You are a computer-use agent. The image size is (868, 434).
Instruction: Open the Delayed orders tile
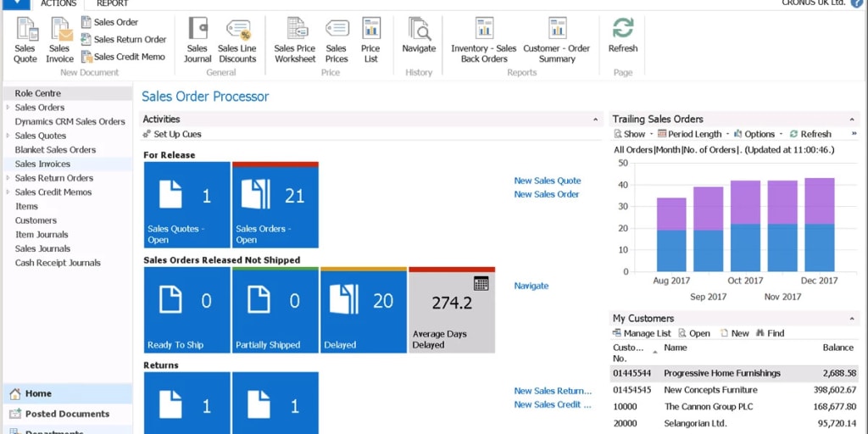(x=364, y=310)
